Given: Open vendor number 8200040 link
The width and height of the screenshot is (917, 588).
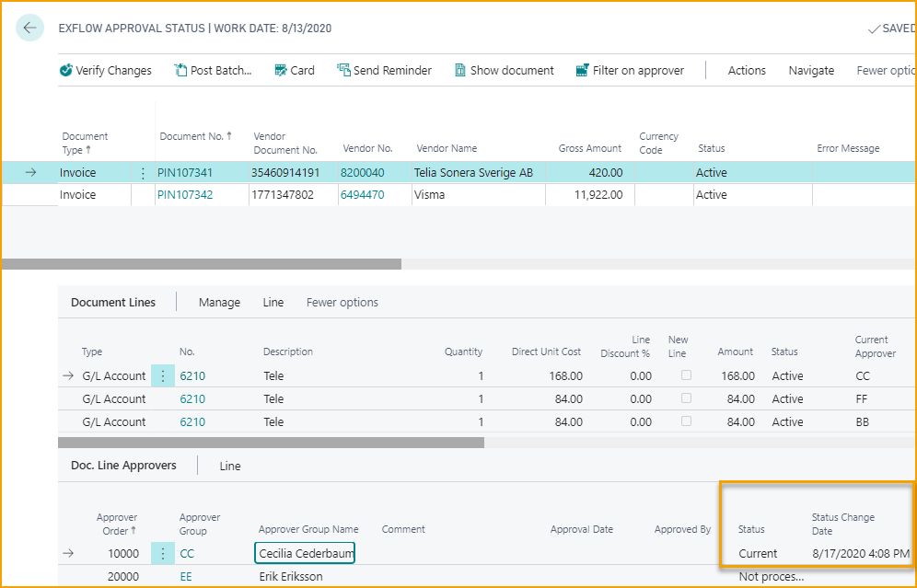Looking at the screenshot, I should [362, 173].
